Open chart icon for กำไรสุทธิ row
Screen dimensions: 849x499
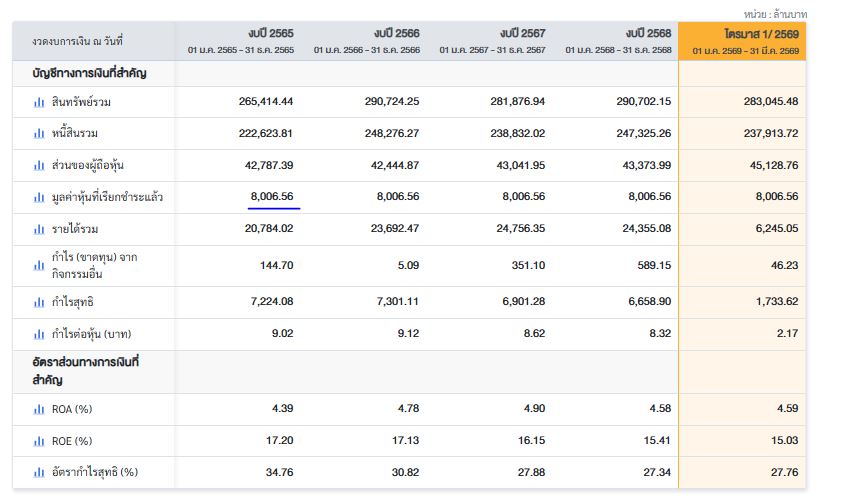tap(39, 302)
